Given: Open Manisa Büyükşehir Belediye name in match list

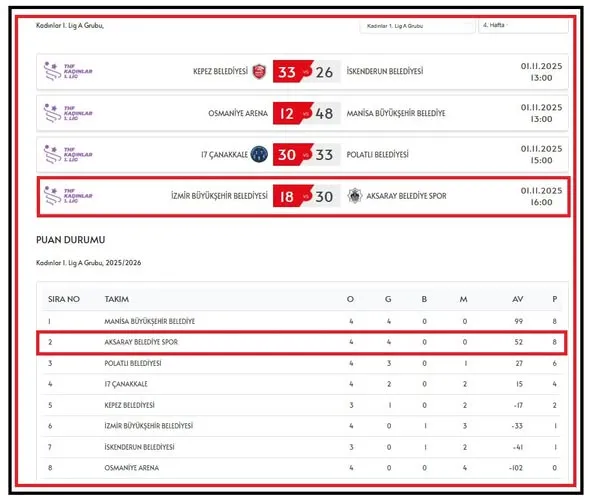Looking at the screenshot, I should (x=396, y=113).
